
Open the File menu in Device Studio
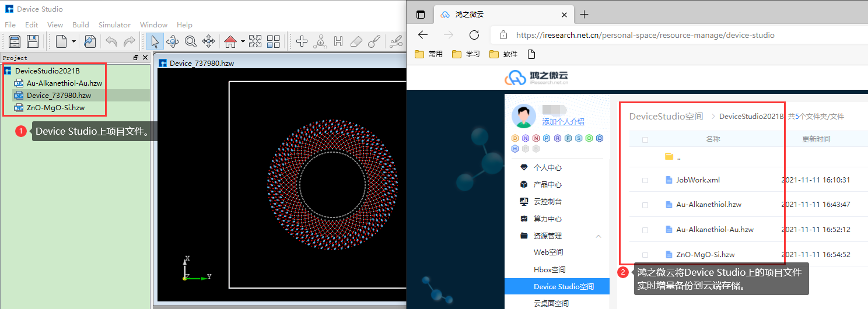click(10, 24)
